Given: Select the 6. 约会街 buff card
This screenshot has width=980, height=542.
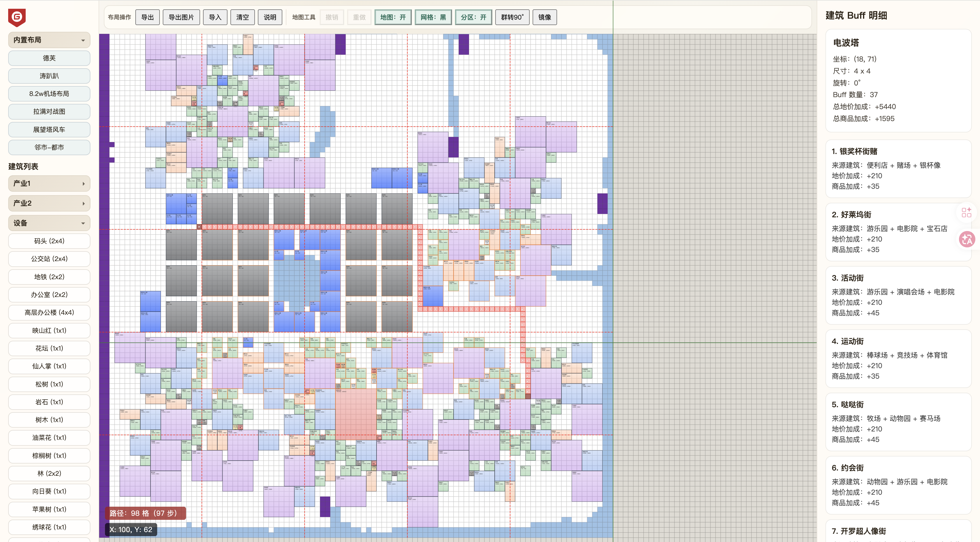Looking at the screenshot, I should click(898, 485).
